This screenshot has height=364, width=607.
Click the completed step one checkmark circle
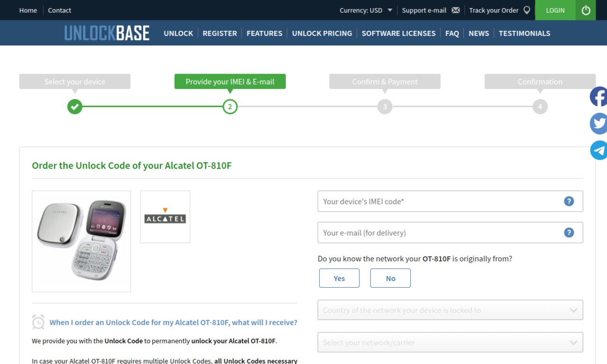pyautogui.click(x=74, y=107)
